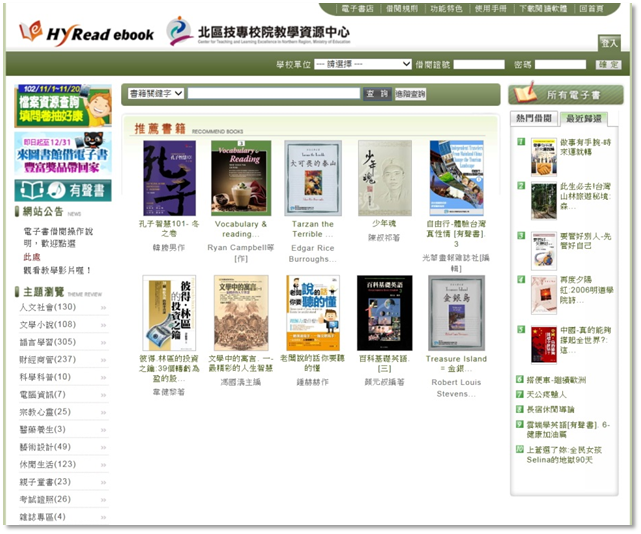Click the 登入 tab
Screen dimensions: 641x534
pos(609,43)
